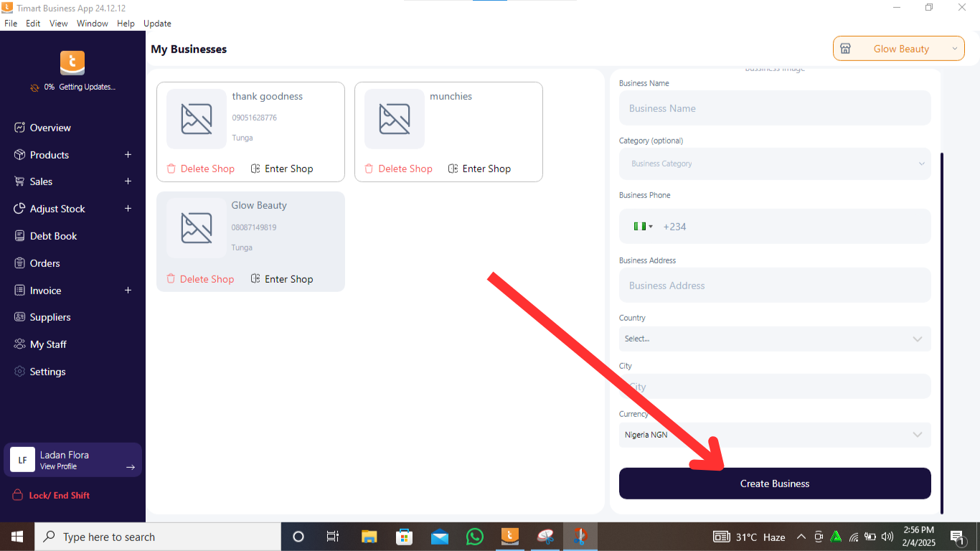Open WhatsApp from the taskbar

click(x=475, y=537)
